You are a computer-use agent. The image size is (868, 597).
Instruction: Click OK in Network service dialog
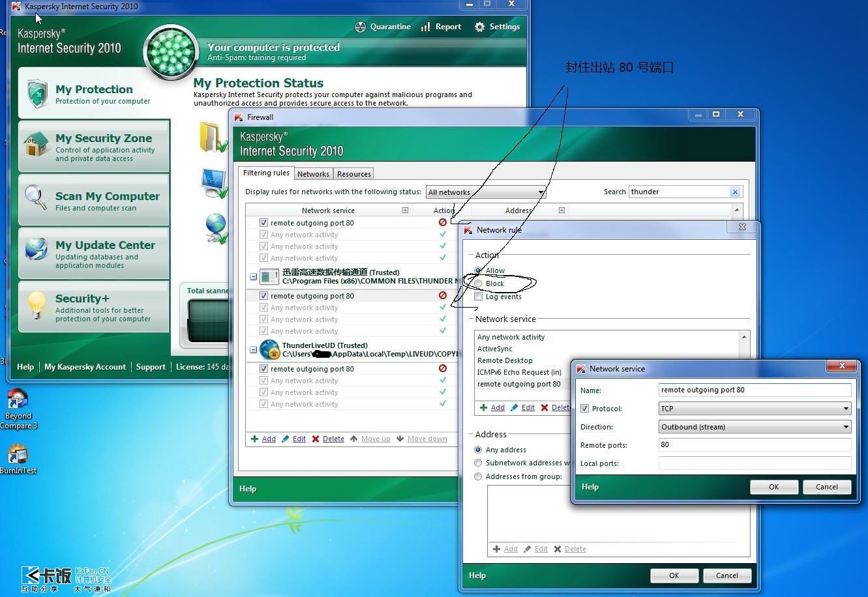(774, 487)
